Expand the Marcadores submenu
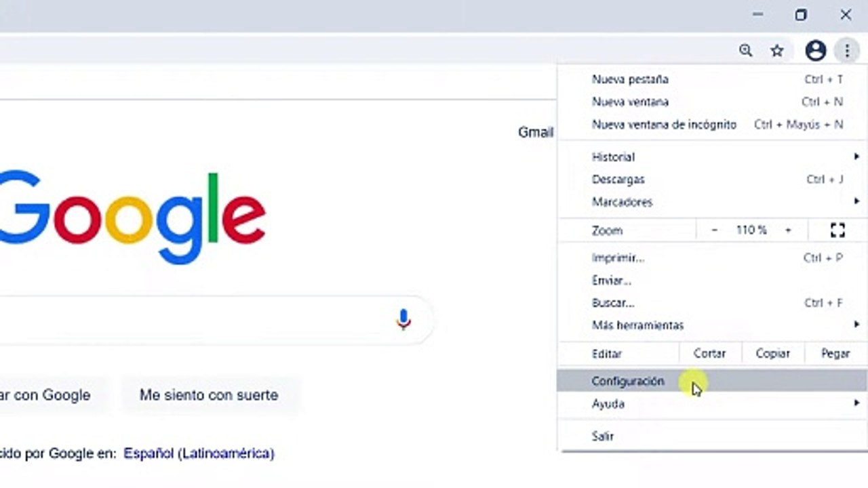Viewport: 868px width, 488px height. click(x=712, y=202)
